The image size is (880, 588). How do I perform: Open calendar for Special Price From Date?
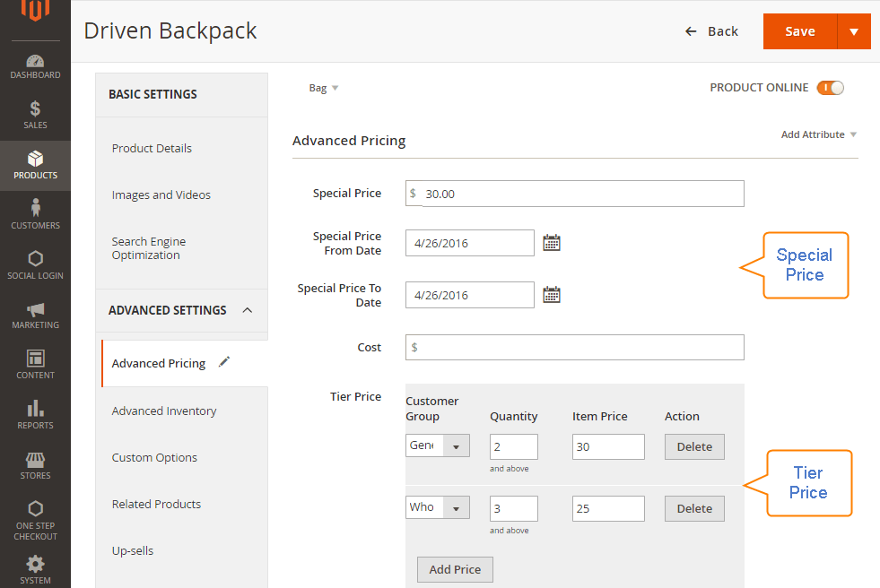click(552, 243)
